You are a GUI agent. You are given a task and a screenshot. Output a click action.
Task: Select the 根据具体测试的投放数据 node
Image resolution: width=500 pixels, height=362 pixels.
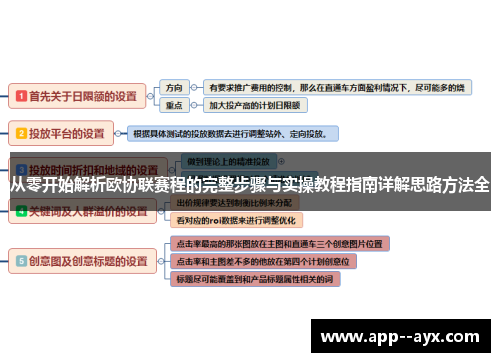pos(233,134)
